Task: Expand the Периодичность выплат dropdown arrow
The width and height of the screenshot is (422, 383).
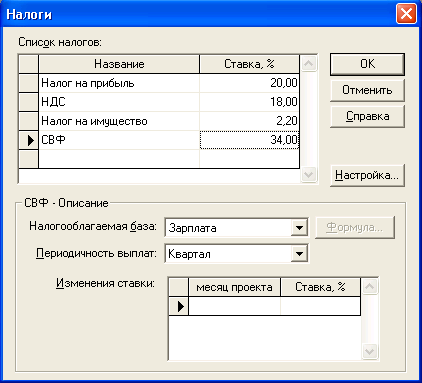Action: pyautogui.click(x=299, y=254)
